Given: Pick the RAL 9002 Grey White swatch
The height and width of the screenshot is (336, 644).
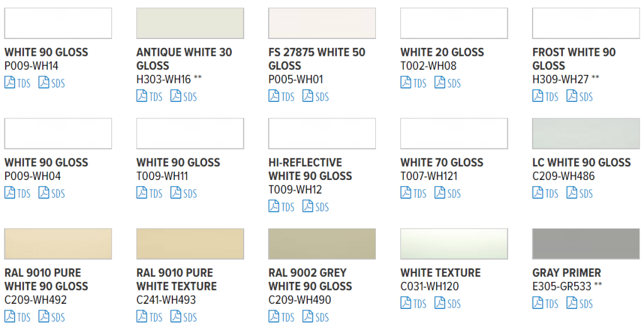Looking at the screenshot, I should [x=322, y=244].
